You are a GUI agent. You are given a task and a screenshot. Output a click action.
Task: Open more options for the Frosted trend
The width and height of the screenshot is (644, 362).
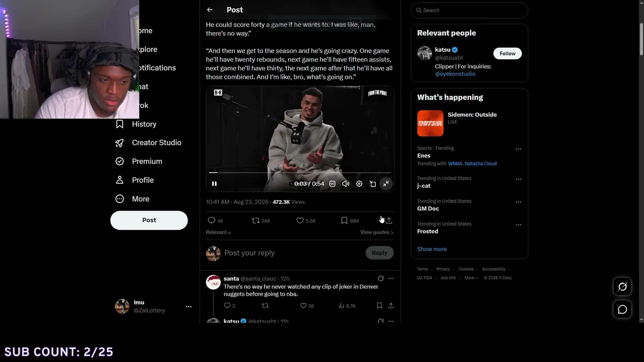pos(518,225)
